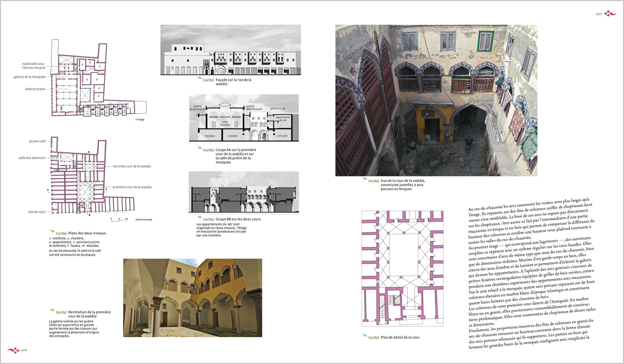Click the green-framed window in the courtyard photo
Image resolution: width=624 pixels, height=364 pixels.
pyautogui.click(x=486, y=41)
